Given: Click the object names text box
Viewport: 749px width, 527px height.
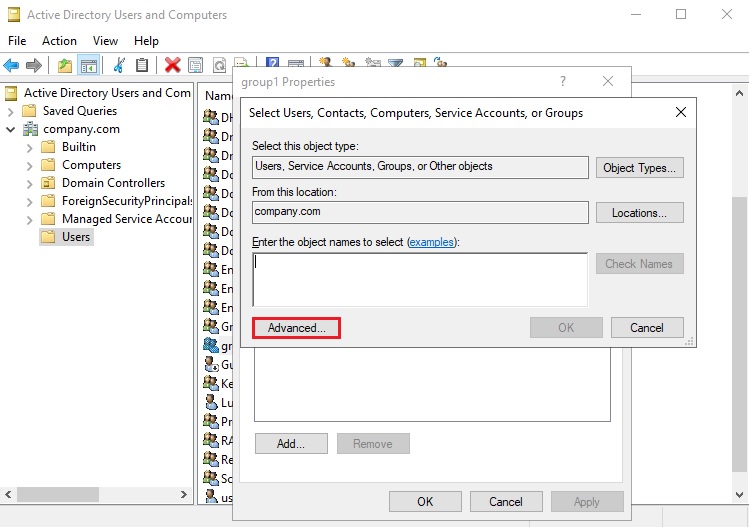Looking at the screenshot, I should point(420,277).
